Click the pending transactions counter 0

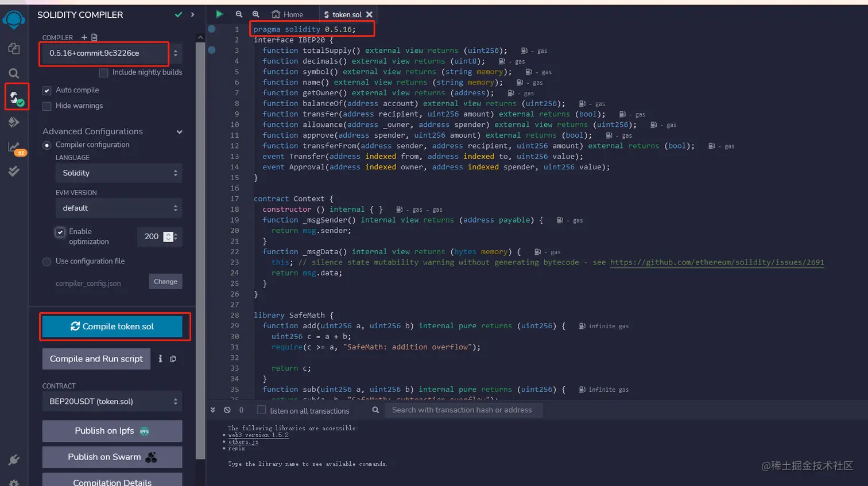click(241, 410)
